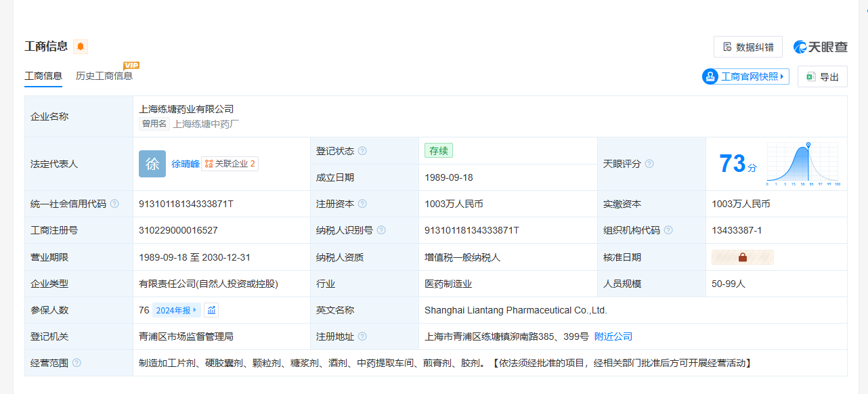This screenshot has width=868, height=394.
Task: Select the 工商信息 tab
Action: tap(43, 76)
